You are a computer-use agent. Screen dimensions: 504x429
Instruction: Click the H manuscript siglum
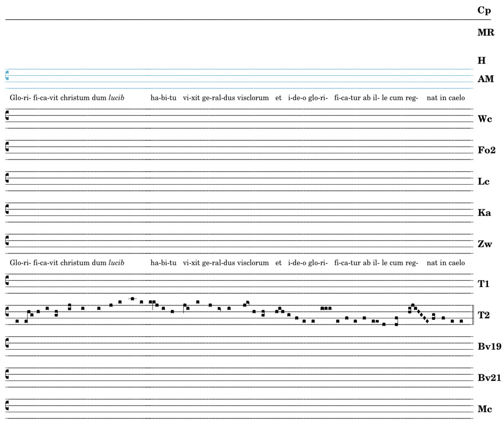tap(481, 61)
